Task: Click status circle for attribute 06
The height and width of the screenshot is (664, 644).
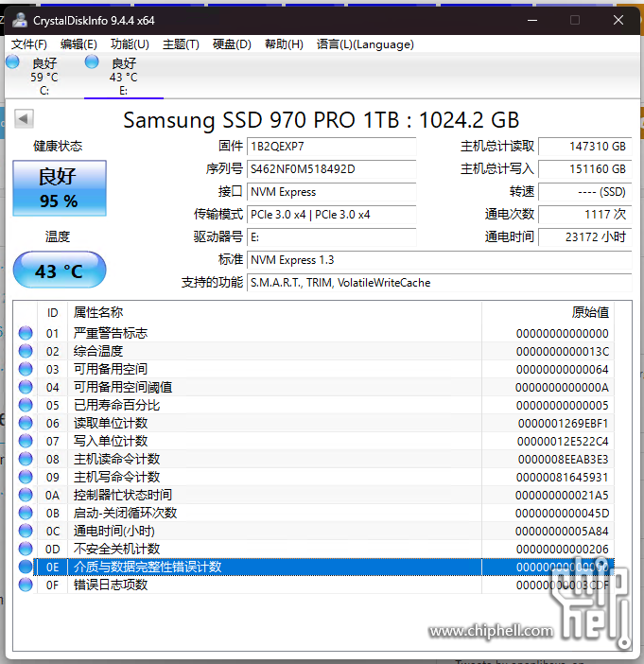Action: pyautogui.click(x=26, y=423)
